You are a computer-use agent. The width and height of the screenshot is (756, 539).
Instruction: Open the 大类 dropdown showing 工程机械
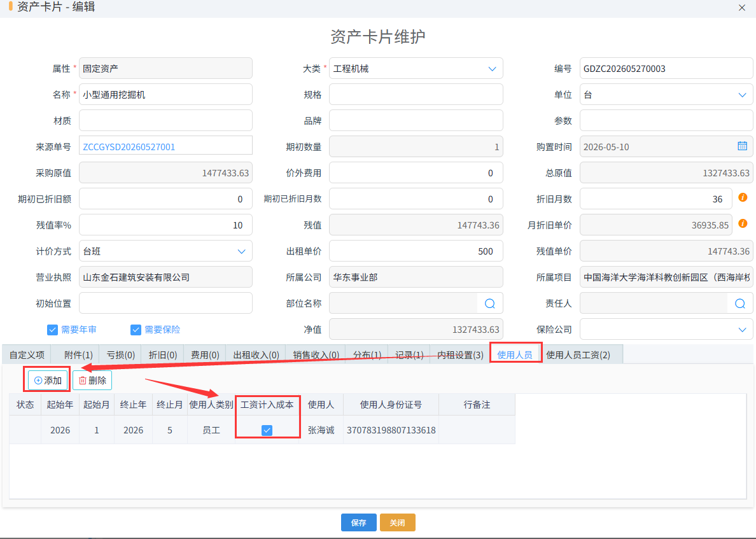click(416, 69)
